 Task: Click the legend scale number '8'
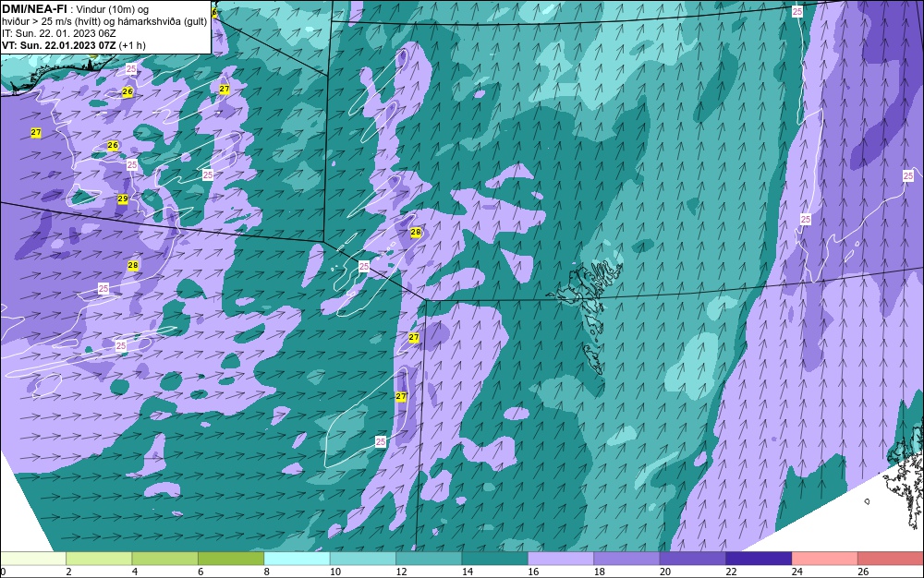pyautogui.click(x=267, y=572)
